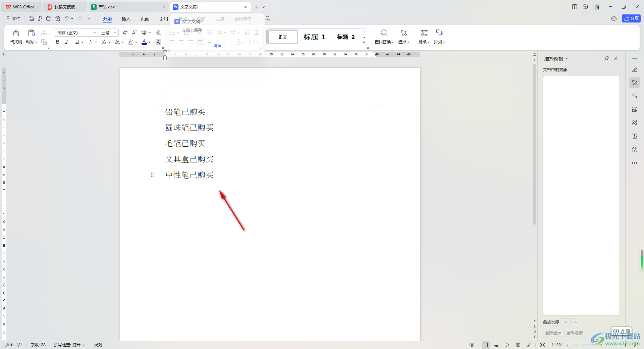Switch to the Page ribbon tab
The height and width of the screenshot is (349, 644).
click(x=145, y=19)
